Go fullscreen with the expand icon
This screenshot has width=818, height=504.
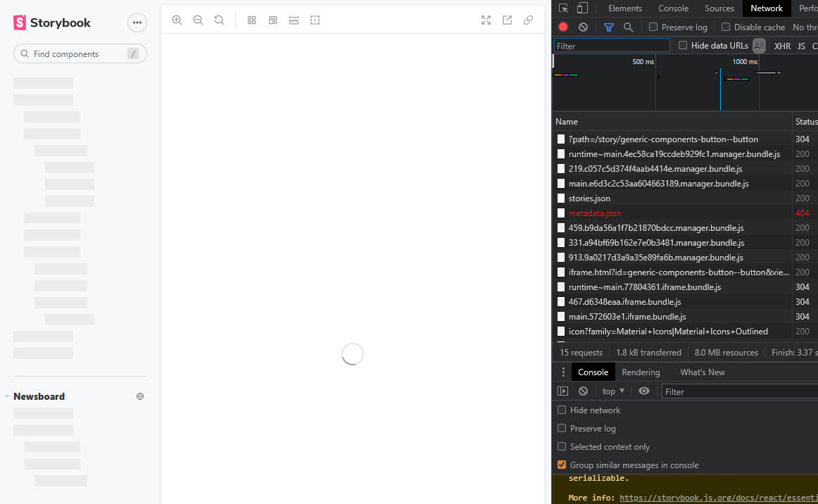[x=486, y=20]
